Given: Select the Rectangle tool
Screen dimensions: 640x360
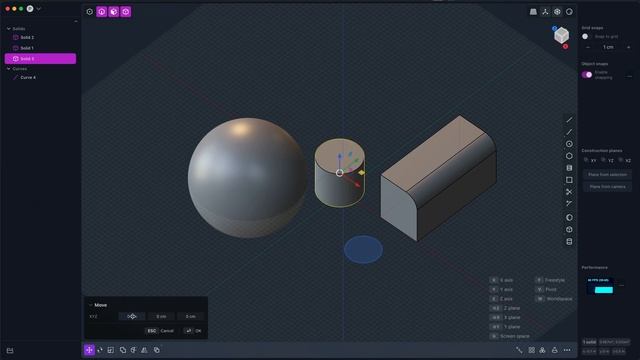Looking at the screenshot, I should tap(569, 180).
